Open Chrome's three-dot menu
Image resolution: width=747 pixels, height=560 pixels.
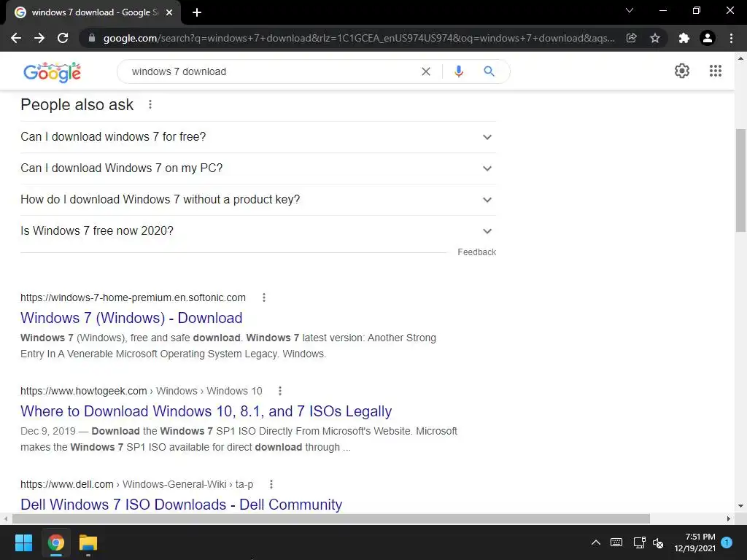click(x=731, y=38)
